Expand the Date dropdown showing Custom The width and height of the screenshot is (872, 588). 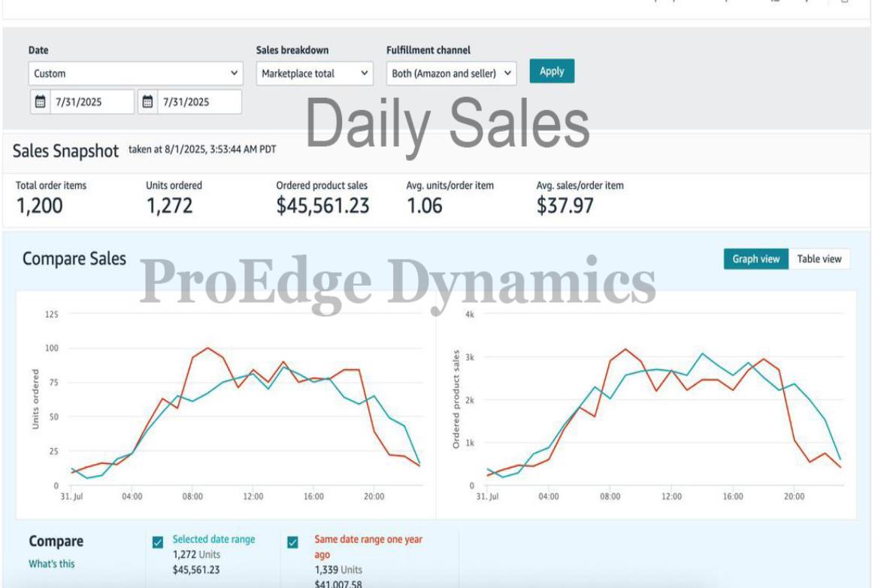[x=136, y=74]
